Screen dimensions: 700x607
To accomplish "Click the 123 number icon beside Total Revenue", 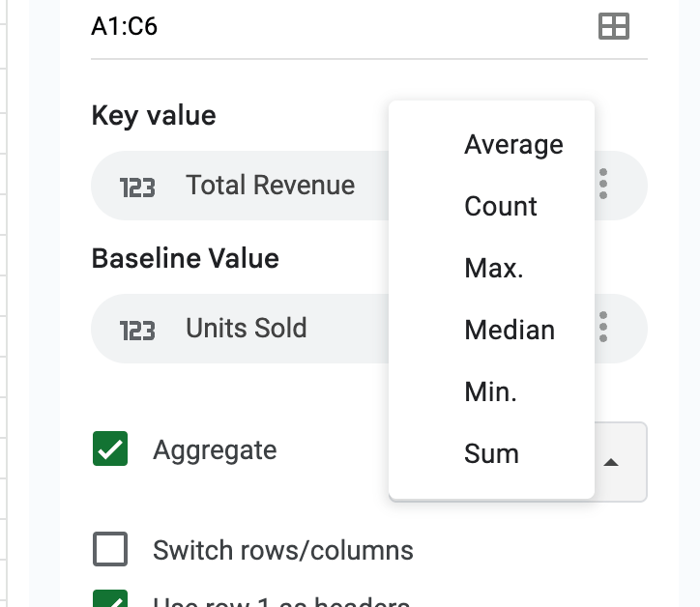I will 137,187.
